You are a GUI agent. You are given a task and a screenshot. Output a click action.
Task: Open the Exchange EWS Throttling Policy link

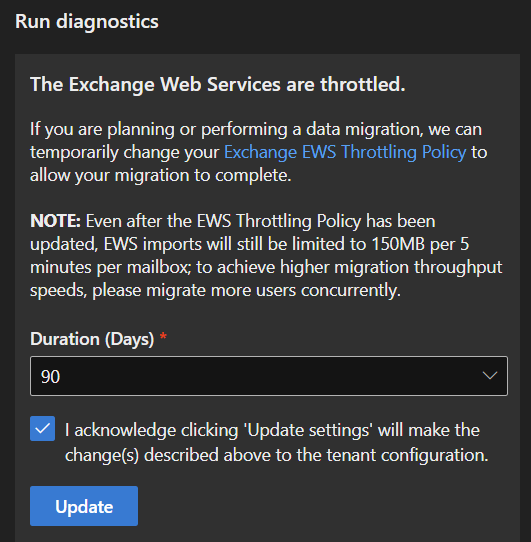(x=345, y=152)
